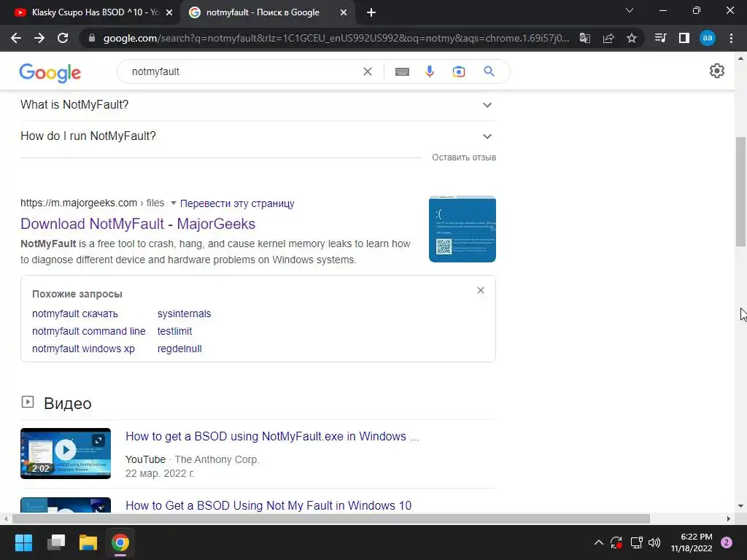This screenshot has height=560, width=747.
Task: Show hidden system tray icons
Action: coord(599,542)
